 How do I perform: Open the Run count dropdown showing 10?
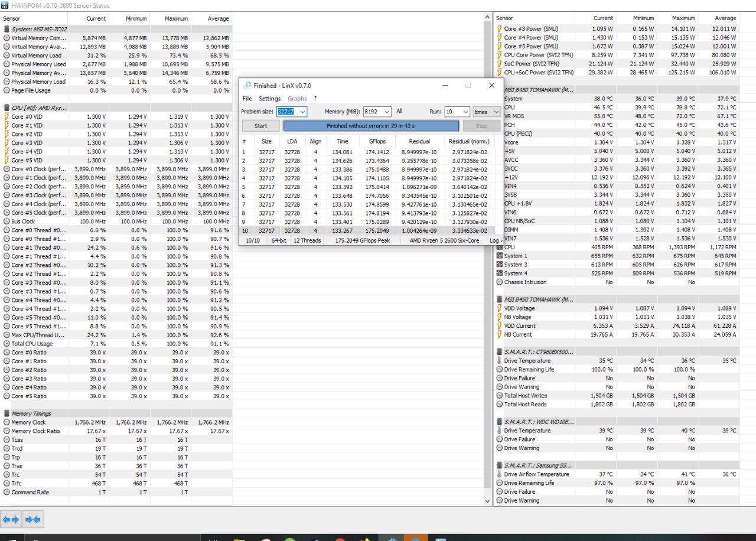click(465, 112)
